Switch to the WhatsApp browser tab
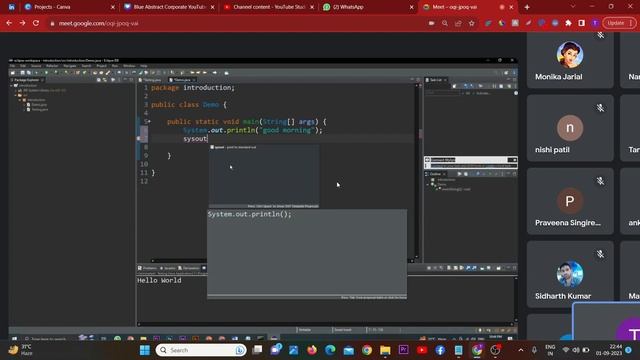Image resolution: width=640 pixels, height=360 pixels. click(x=368, y=7)
